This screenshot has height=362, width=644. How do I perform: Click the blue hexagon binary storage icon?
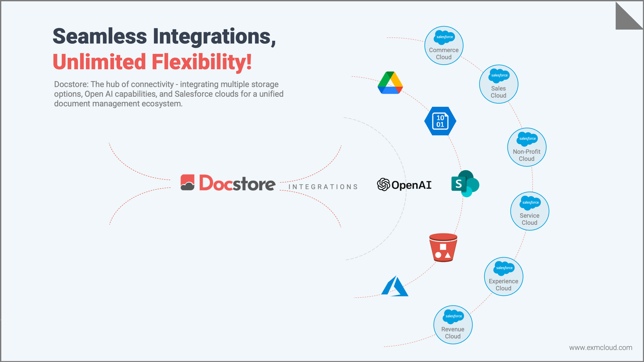440,121
